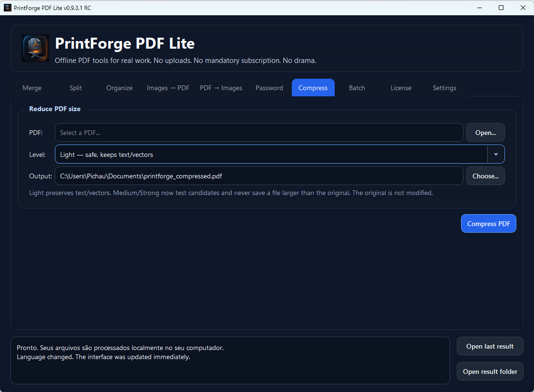Click the "PDF:" field label

pos(36,133)
